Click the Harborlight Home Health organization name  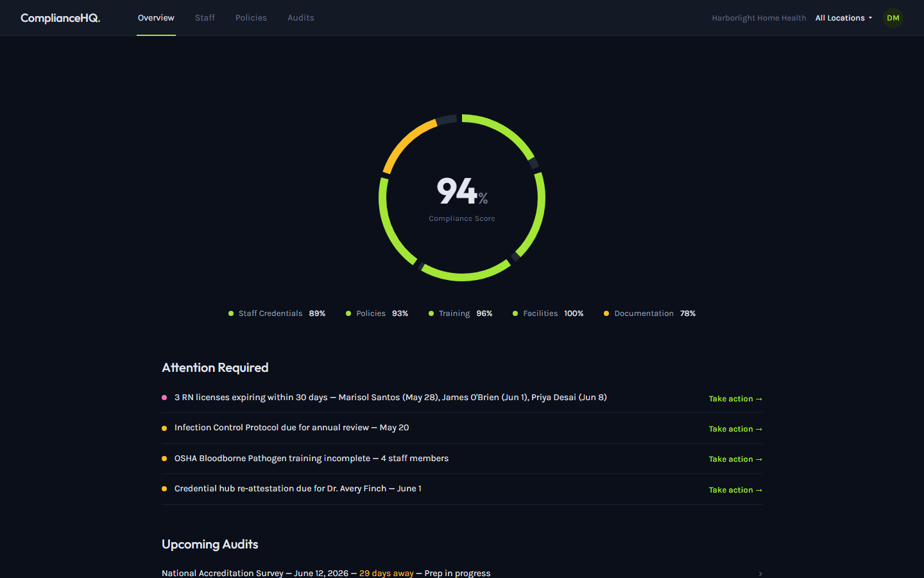[x=759, y=18]
